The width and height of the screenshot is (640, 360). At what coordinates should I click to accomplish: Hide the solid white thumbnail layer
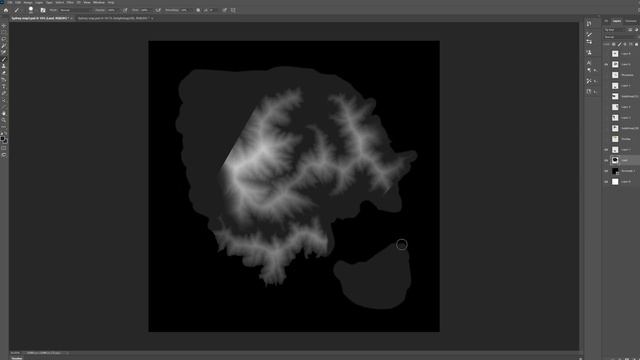606,182
